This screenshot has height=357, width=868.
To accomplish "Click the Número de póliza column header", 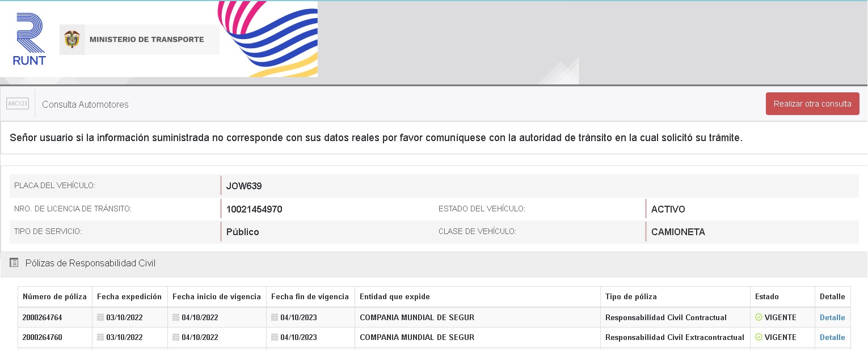I will (54, 296).
